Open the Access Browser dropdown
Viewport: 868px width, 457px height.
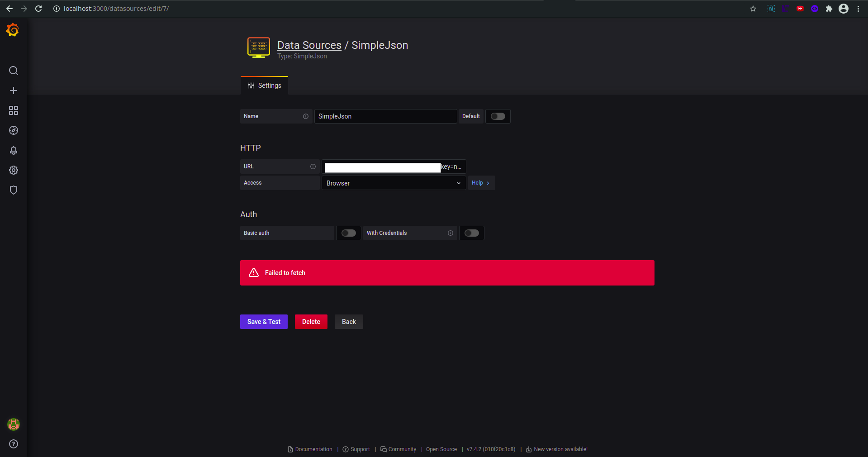click(x=394, y=183)
